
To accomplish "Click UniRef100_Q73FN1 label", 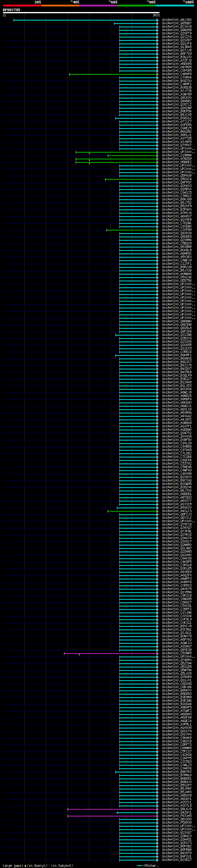I will click(177, 531).
